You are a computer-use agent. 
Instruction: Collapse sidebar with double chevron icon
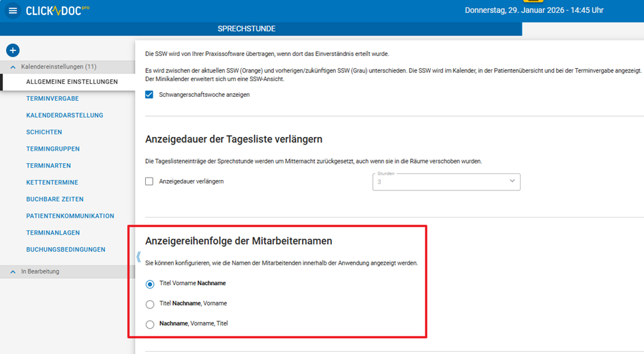click(x=138, y=257)
